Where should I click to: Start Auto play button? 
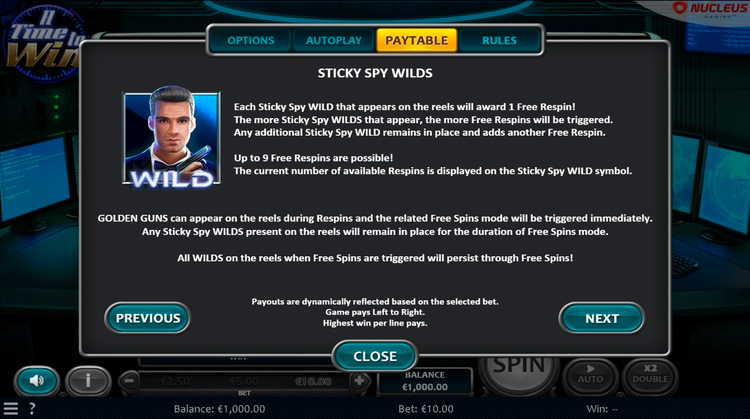coord(590,375)
